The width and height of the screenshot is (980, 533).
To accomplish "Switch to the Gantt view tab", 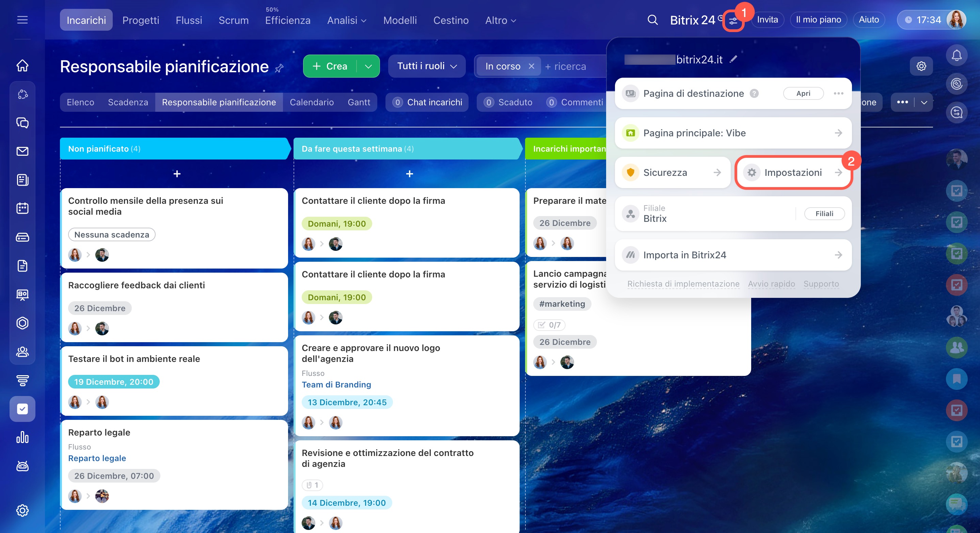I will [x=358, y=102].
